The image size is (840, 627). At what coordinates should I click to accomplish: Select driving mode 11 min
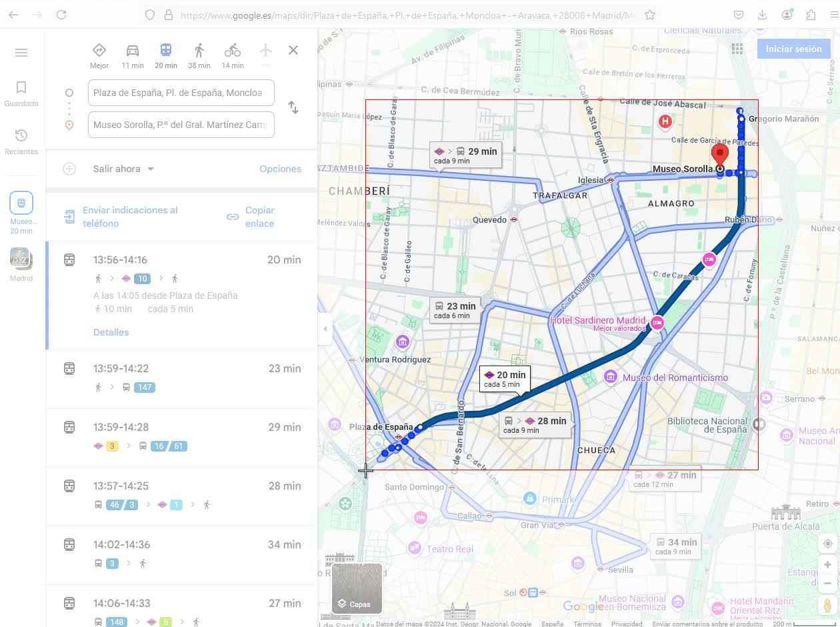point(133,56)
